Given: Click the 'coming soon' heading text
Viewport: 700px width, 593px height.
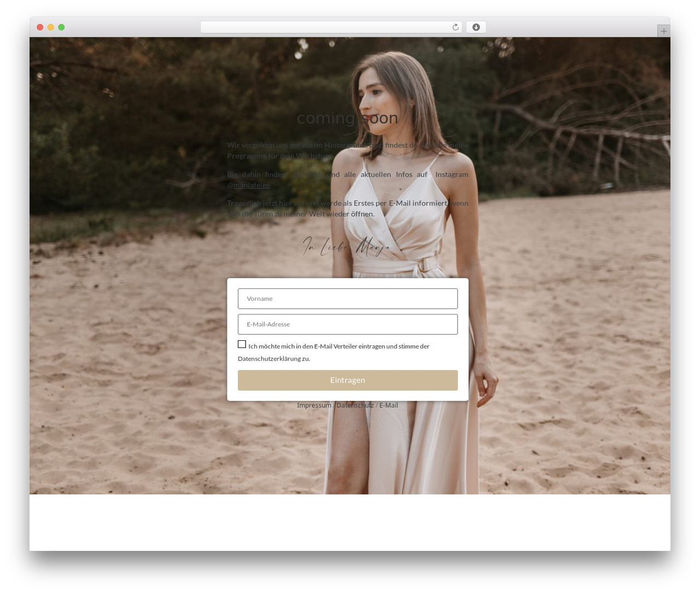Looking at the screenshot, I should [x=347, y=118].
